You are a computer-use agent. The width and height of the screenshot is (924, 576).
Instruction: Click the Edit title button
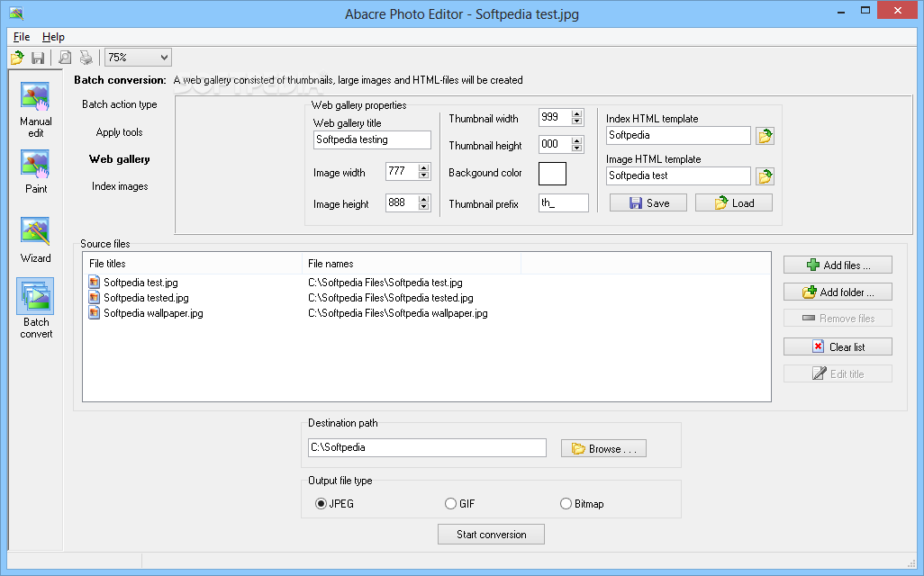coord(838,373)
